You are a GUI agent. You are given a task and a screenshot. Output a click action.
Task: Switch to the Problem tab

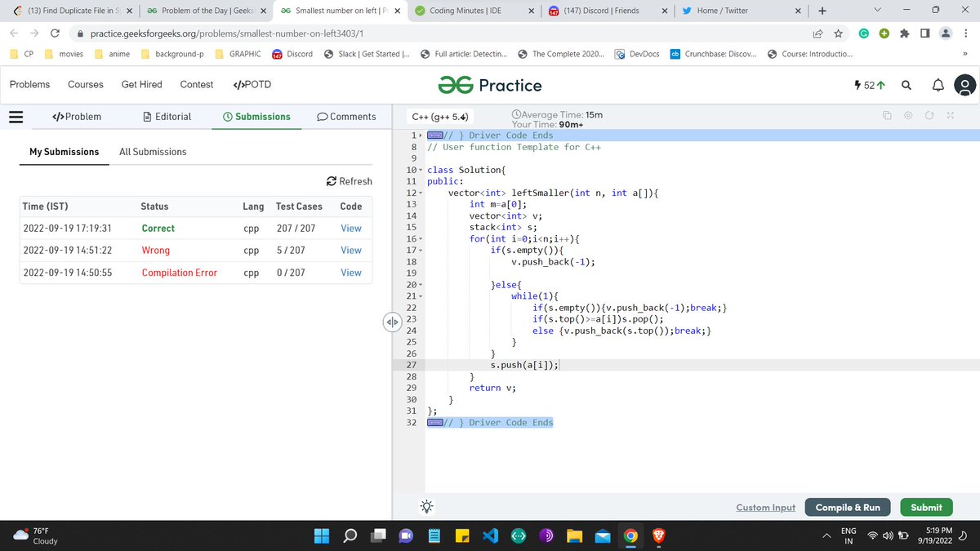[77, 117]
